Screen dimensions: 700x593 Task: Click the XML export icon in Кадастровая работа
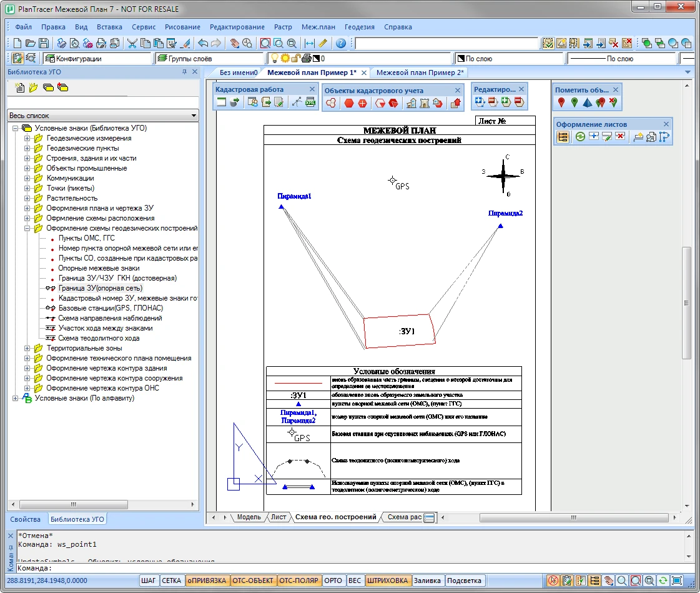[x=310, y=102]
